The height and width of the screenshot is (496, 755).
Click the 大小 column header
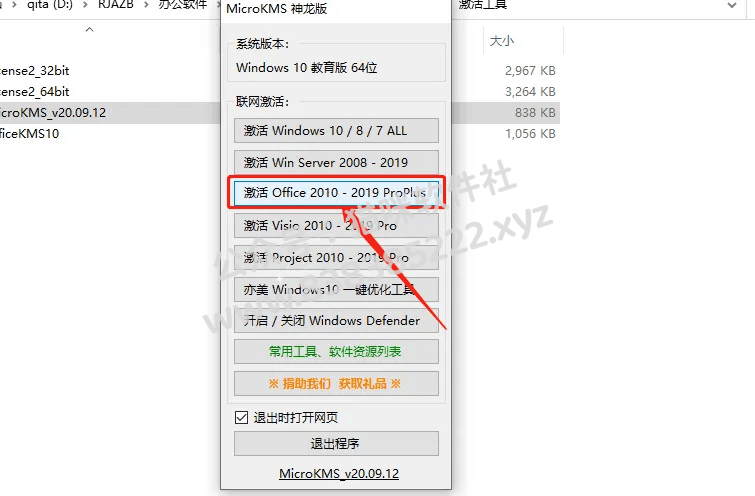501,41
